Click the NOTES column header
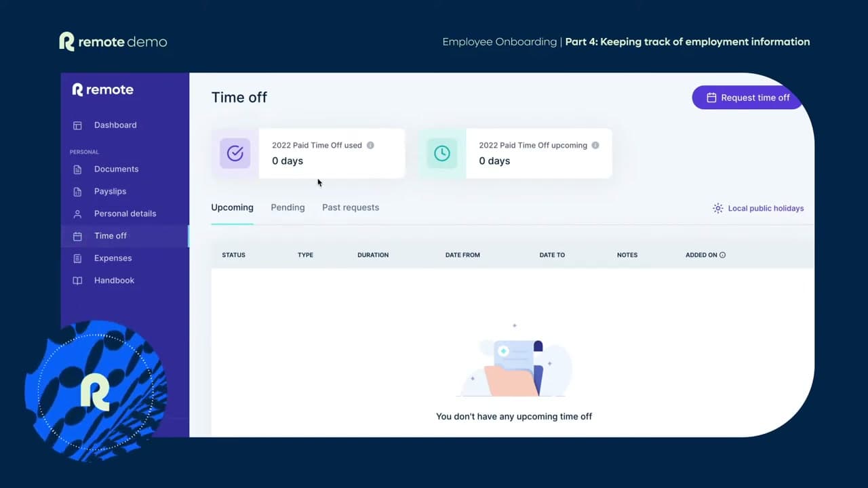 coord(627,256)
